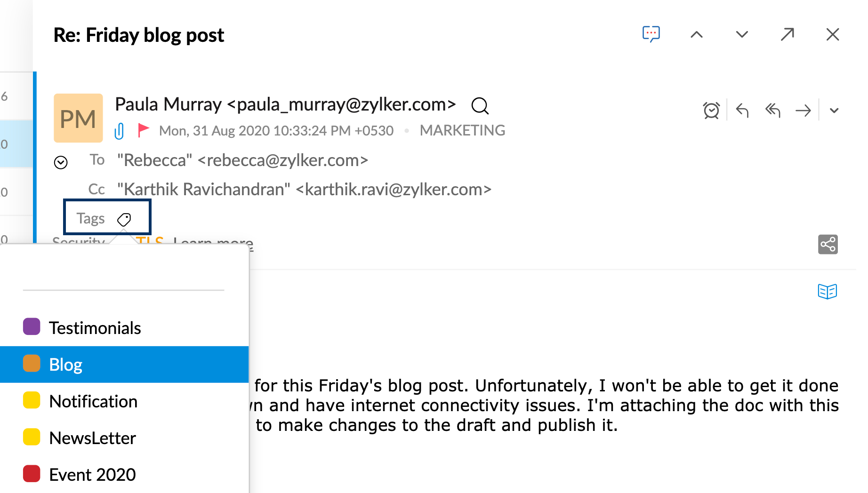
Task: Click the share icon
Action: [828, 245]
